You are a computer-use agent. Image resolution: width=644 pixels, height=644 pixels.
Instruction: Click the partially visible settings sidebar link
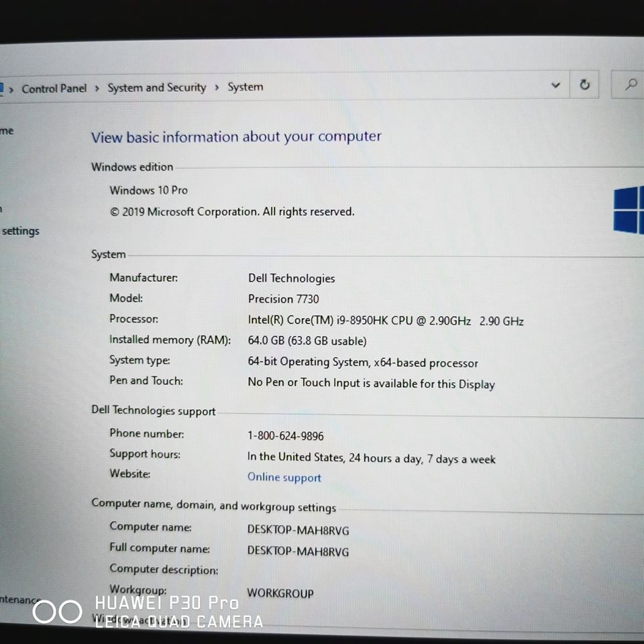pyautogui.click(x=20, y=231)
